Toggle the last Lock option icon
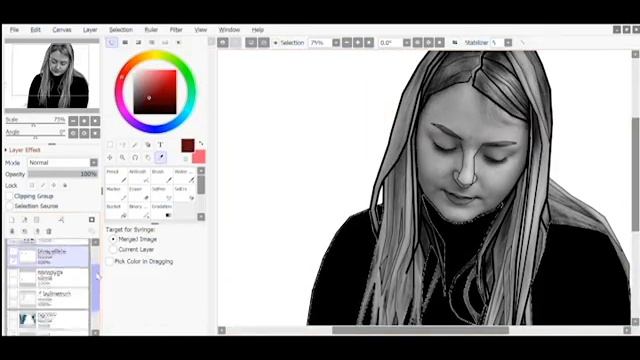This screenshot has width=640, height=360. (x=64, y=186)
